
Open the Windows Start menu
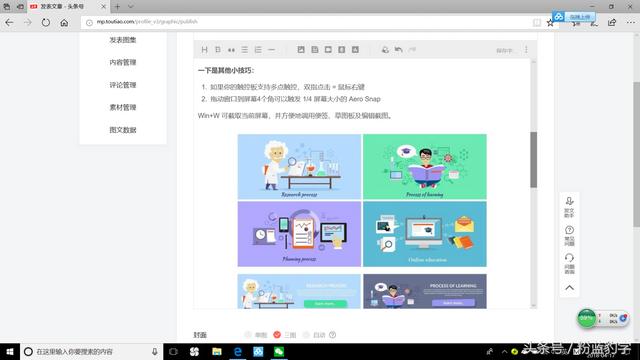click(x=10, y=351)
